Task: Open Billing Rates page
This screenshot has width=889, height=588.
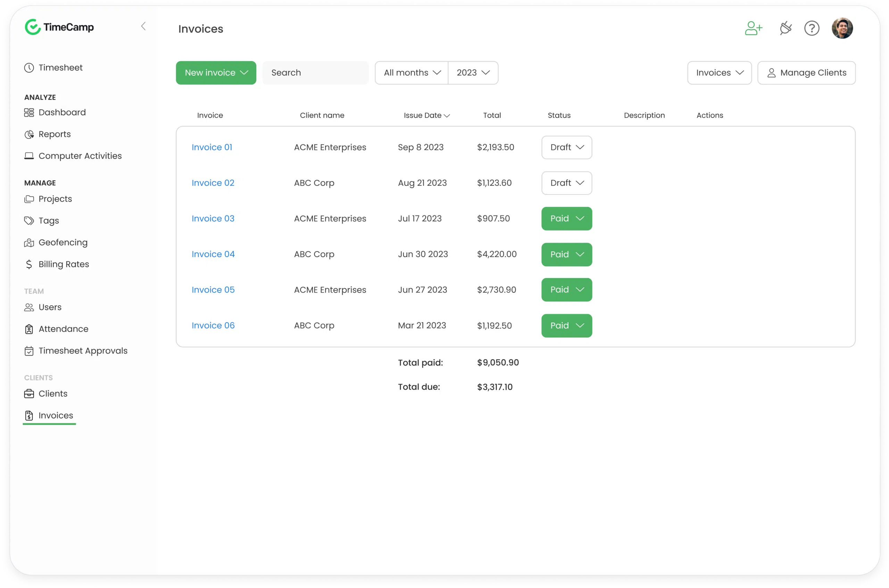Action: [57, 264]
